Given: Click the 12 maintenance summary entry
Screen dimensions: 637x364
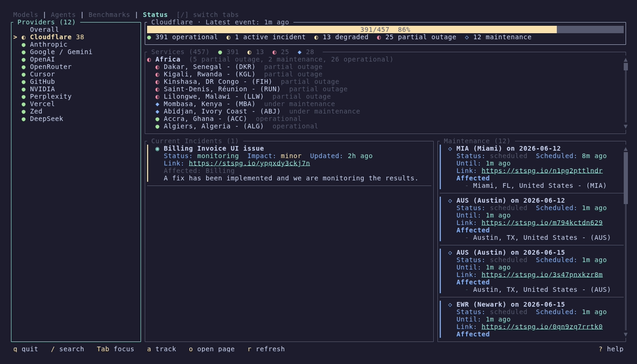Looking at the screenshot, I should point(498,37).
